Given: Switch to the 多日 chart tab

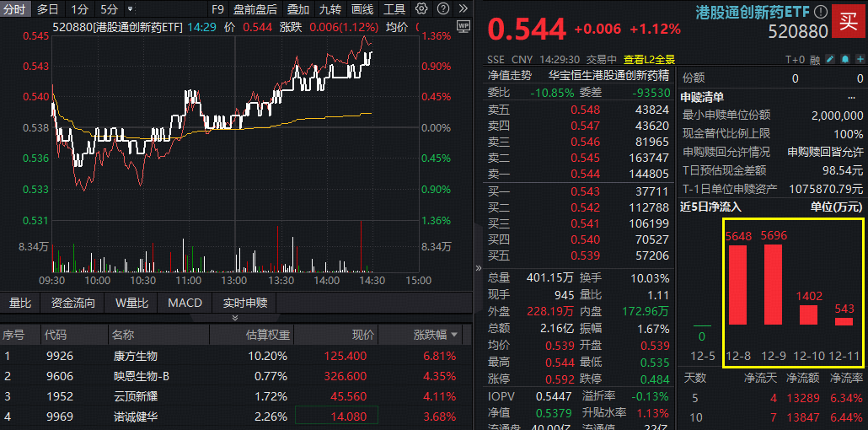Looking at the screenshot, I should (48, 9).
